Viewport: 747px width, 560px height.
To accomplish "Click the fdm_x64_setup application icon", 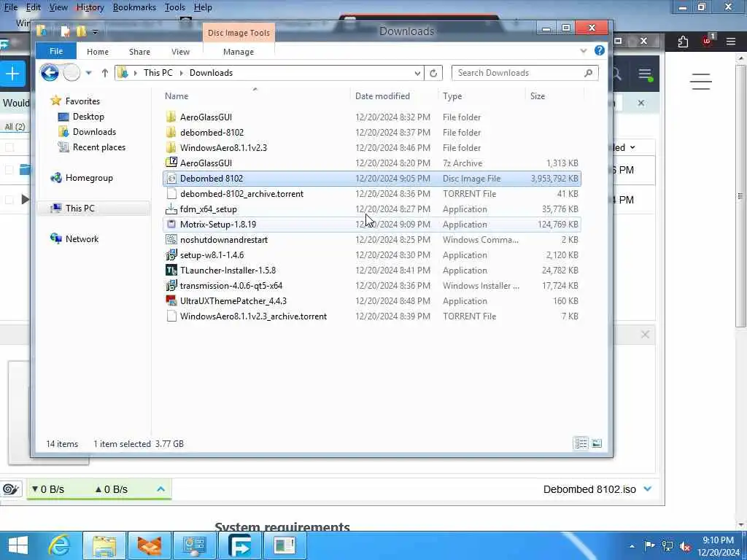I will (x=171, y=209).
